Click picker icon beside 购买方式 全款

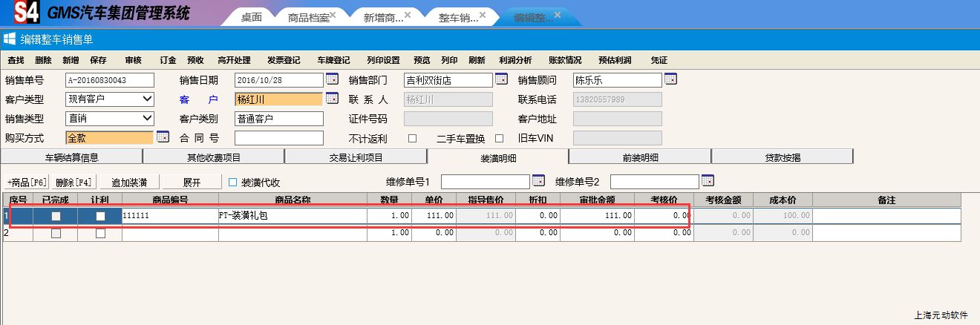163,137
